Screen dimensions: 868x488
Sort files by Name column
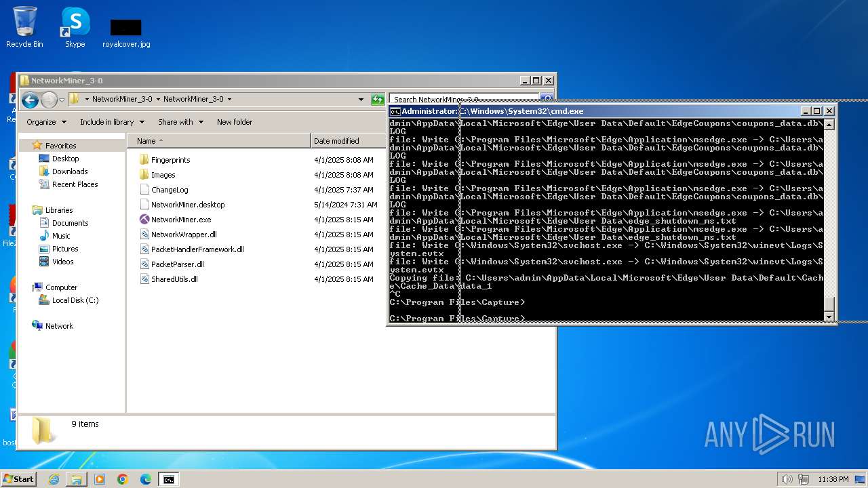[x=219, y=141]
